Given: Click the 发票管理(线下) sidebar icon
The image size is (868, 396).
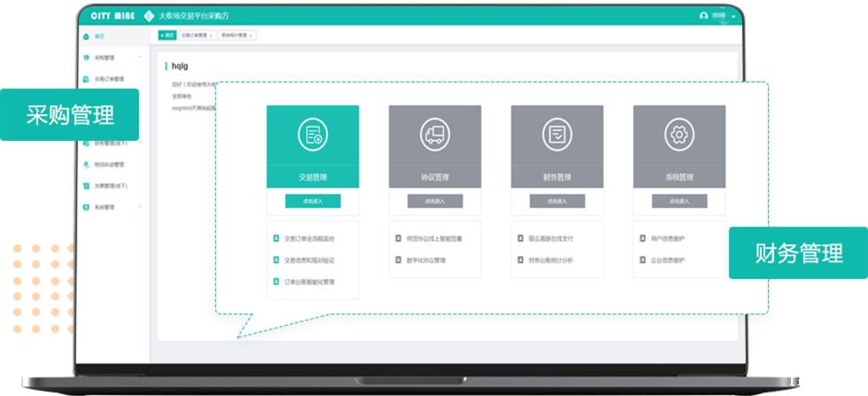Looking at the screenshot, I should tap(86, 186).
